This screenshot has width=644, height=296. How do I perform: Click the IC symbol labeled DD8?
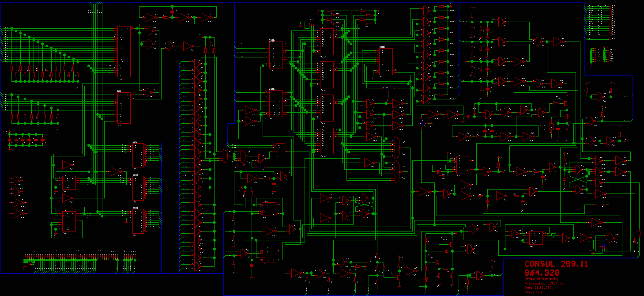tap(276, 55)
